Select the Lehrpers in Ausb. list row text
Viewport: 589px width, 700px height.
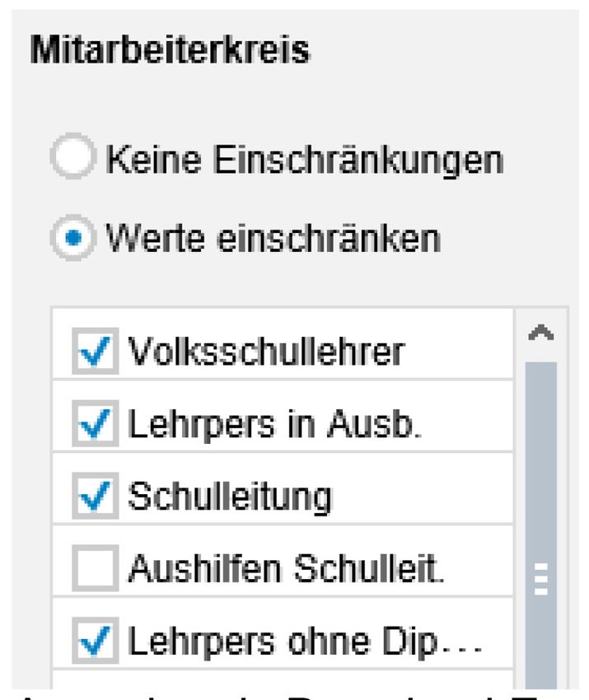point(274,424)
